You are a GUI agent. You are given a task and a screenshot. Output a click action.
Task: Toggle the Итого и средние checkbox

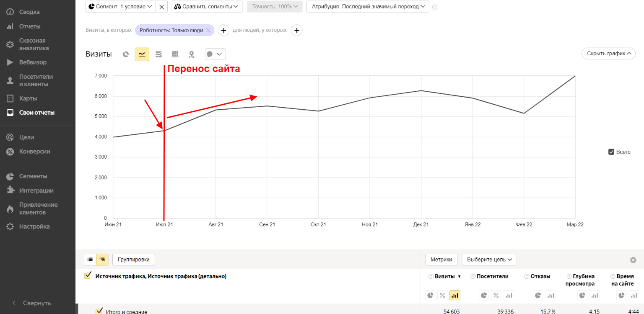tap(99, 311)
